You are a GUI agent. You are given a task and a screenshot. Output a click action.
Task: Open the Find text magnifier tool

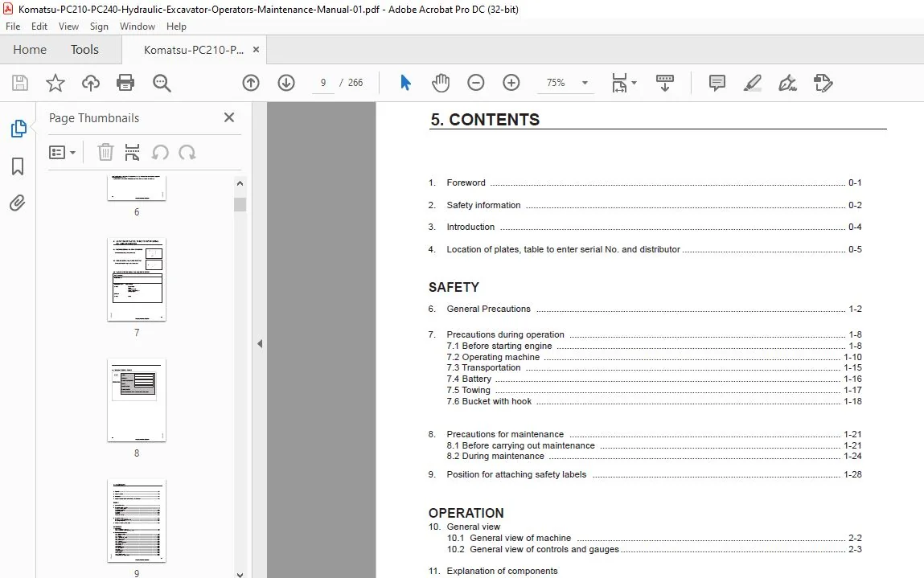coord(162,83)
